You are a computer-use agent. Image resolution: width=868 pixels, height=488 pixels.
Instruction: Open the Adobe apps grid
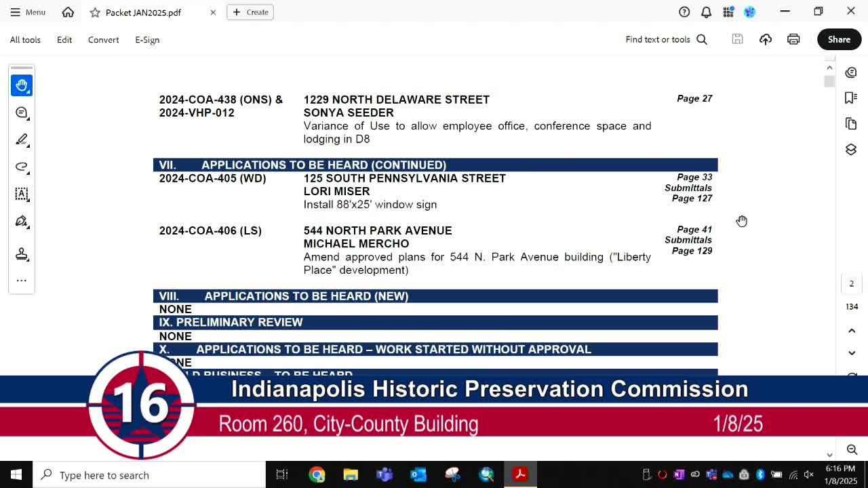[x=728, y=12]
